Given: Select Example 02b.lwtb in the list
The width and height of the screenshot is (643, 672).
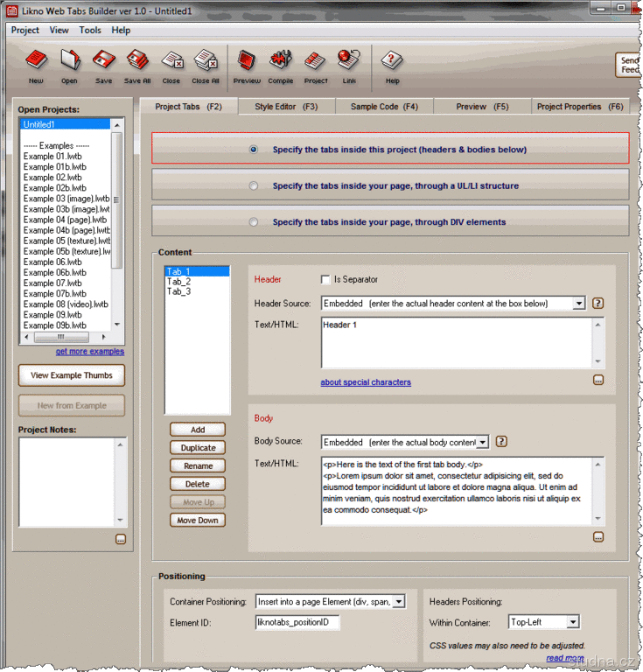Looking at the screenshot, I should [x=65, y=188].
